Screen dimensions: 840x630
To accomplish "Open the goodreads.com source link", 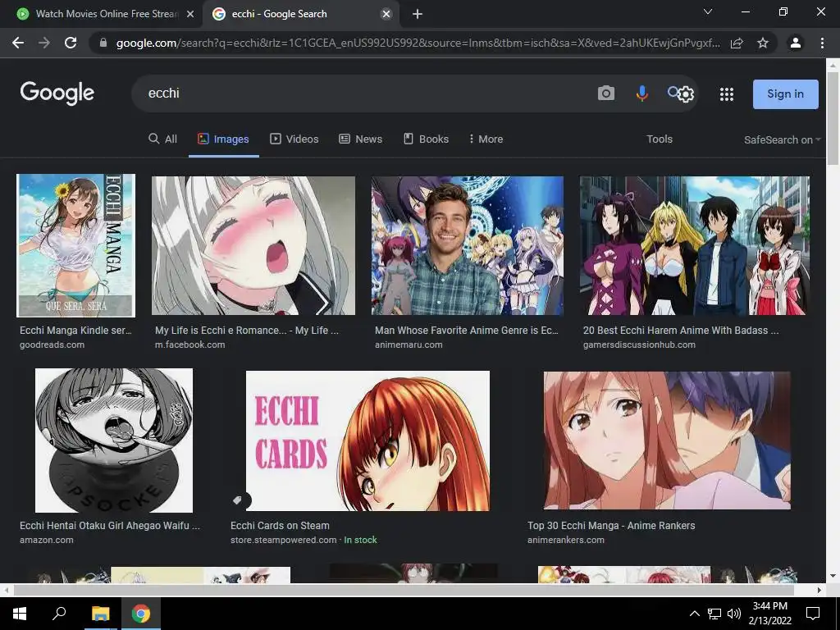I will tap(52, 345).
